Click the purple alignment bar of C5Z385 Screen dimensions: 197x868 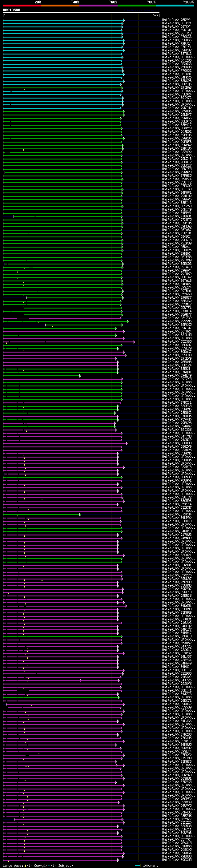point(69,342)
